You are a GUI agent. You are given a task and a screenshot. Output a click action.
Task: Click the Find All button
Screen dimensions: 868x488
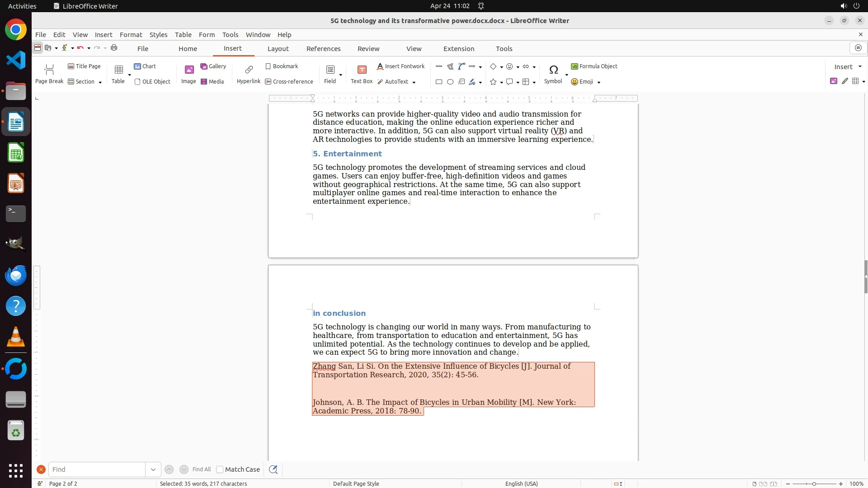[201, 469]
